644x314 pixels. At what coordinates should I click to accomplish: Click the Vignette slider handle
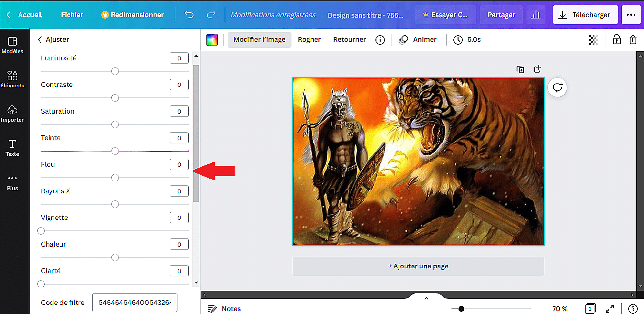[41, 231]
